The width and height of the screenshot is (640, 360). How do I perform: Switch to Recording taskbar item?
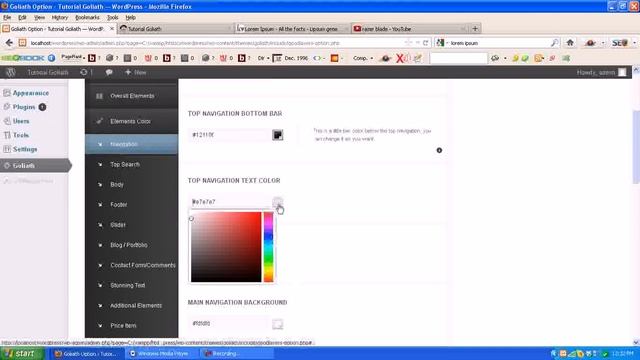(x=235, y=353)
